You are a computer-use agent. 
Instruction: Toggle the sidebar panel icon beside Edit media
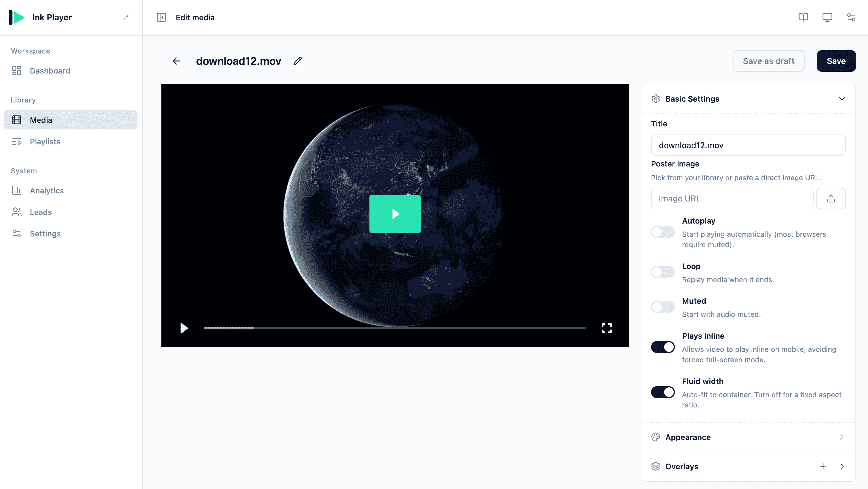tap(161, 18)
